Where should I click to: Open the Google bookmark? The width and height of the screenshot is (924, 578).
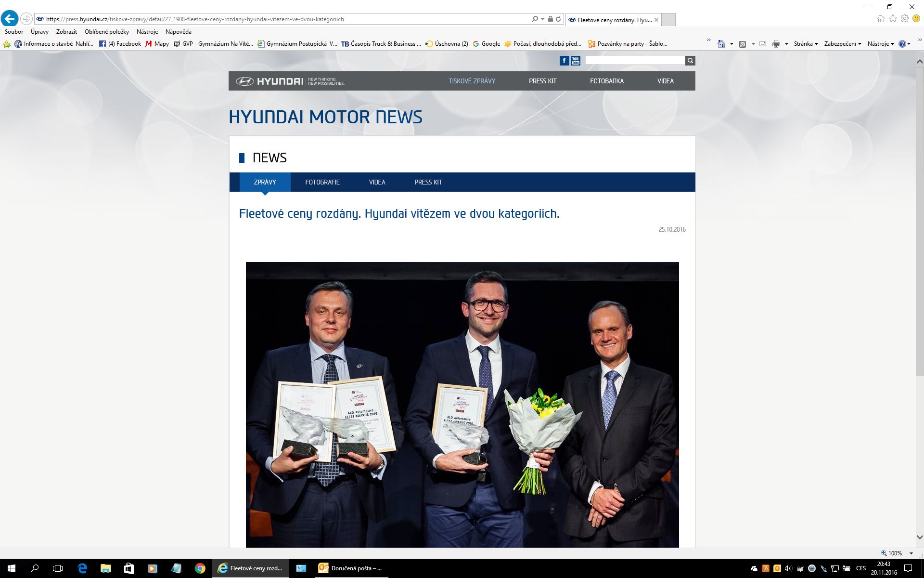click(x=487, y=44)
